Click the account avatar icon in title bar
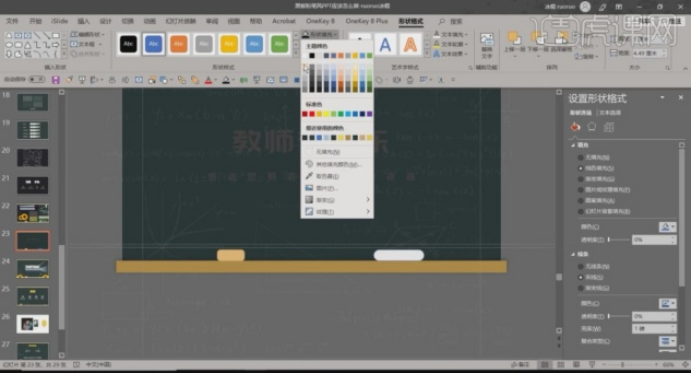The width and height of the screenshot is (692, 373). tap(585, 7)
